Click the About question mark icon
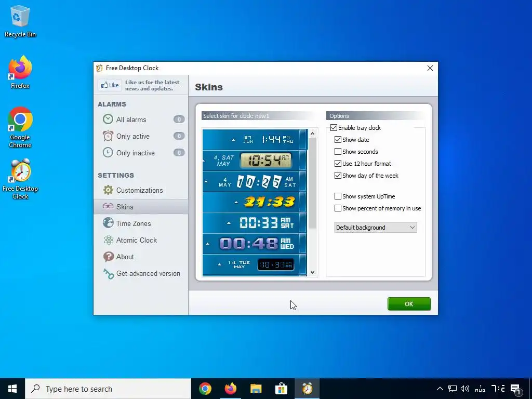 [109, 257]
